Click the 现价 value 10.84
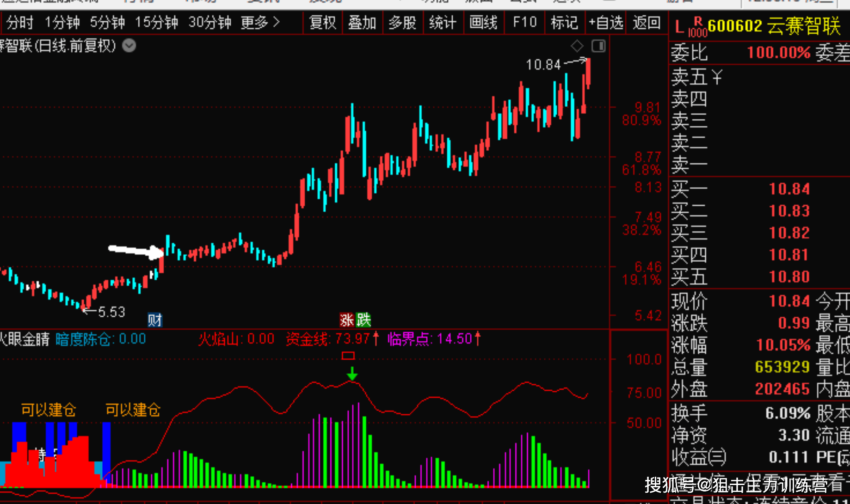The image size is (850, 504). 789,301
